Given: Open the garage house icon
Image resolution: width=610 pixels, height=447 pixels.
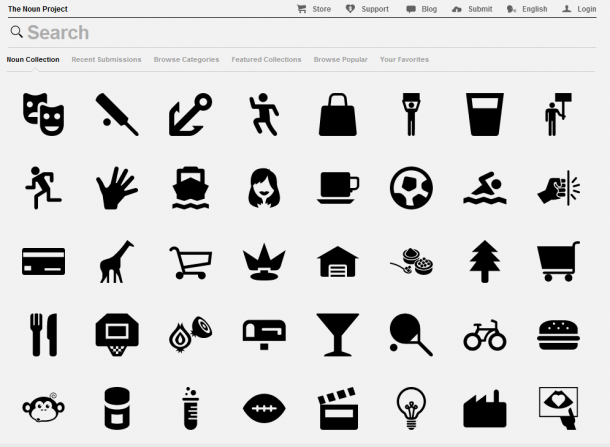Looking at the screenshot, I should click(x=338, y=261).
